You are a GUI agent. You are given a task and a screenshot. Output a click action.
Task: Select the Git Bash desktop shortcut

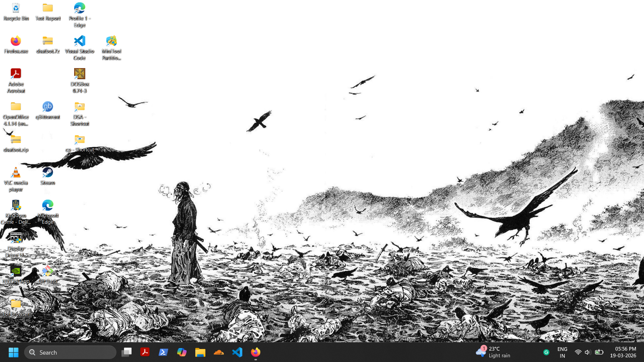(48, 274)
